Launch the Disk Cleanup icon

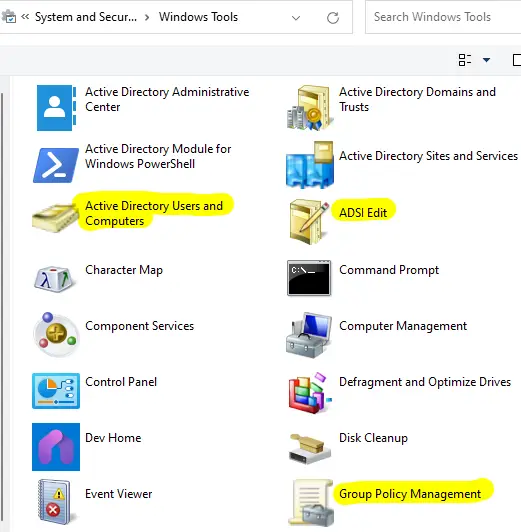click(x=310, y=448)
